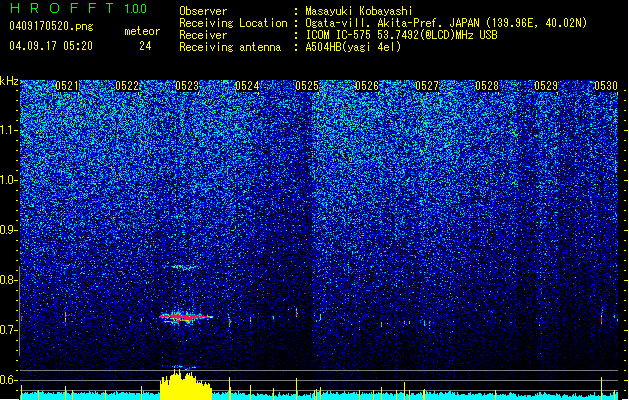Screen dimensions: 629x400
Task: Click the 'Receiving Location' field label
Action: (x=233, y=23)
